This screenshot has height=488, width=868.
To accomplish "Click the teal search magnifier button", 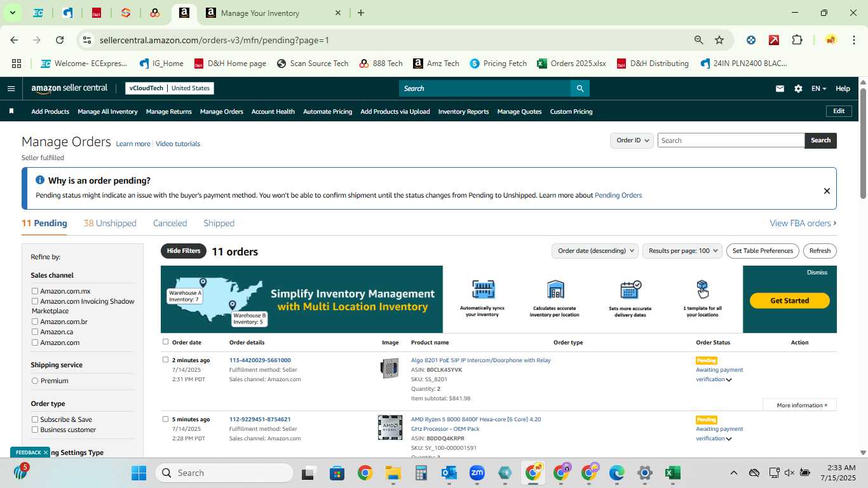I will 580,88.
